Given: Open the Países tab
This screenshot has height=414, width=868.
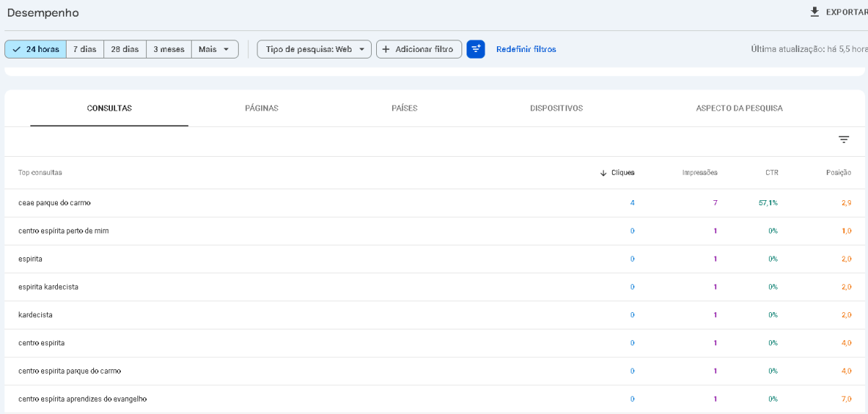Looking at the screenshot, I should (x=404, y=108).
